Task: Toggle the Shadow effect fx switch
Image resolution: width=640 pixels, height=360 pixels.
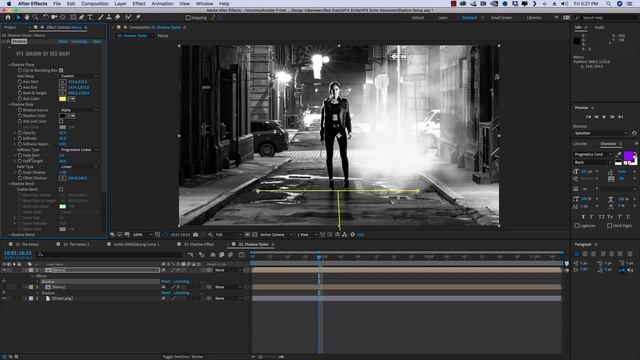Action: [8, 41]
